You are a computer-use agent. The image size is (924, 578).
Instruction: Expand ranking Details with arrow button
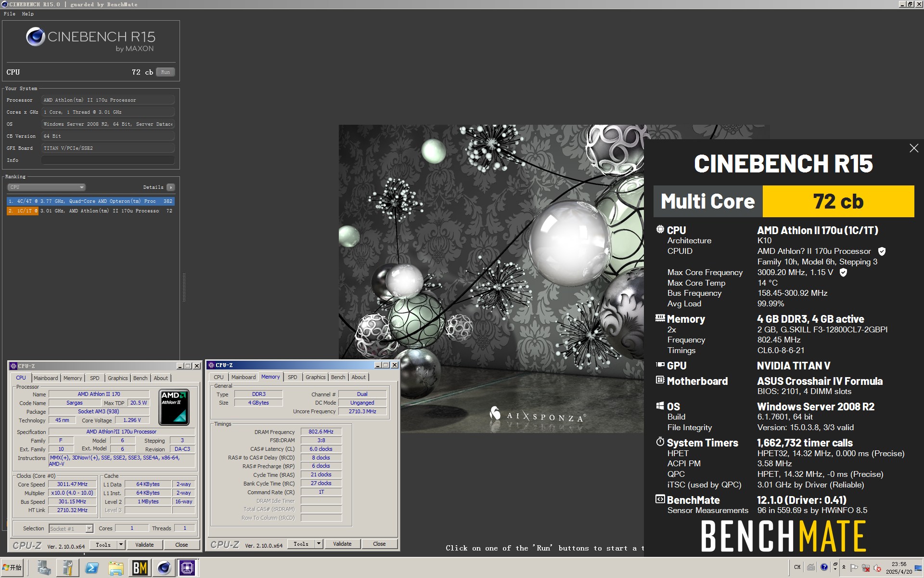(171, 187)
